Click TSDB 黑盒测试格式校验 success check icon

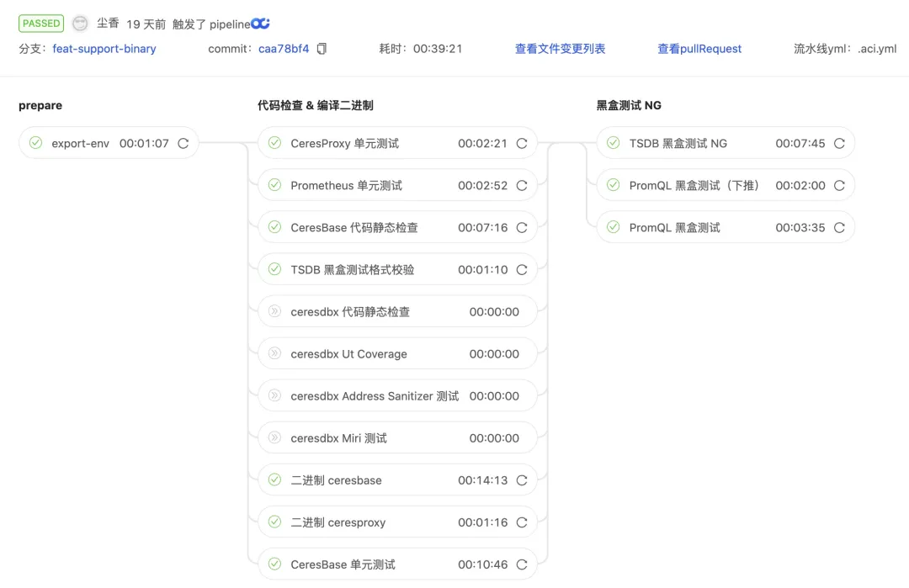tap(274, 269)
